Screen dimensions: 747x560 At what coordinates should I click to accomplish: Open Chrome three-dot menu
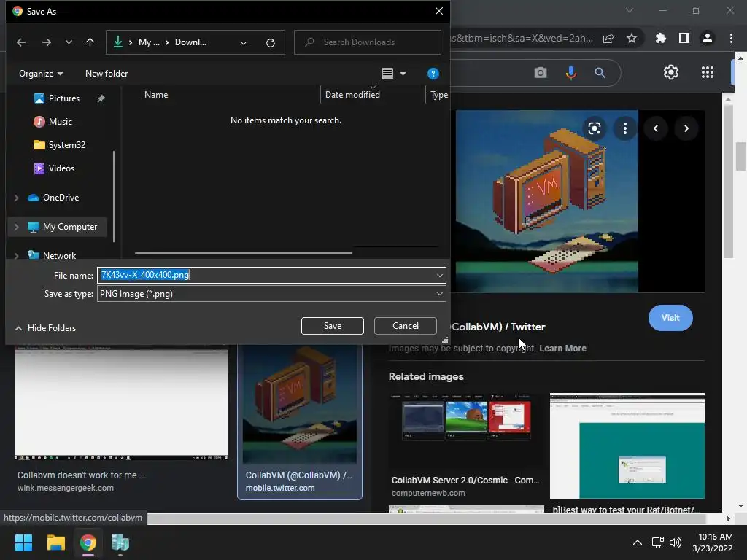coord(731,38)
